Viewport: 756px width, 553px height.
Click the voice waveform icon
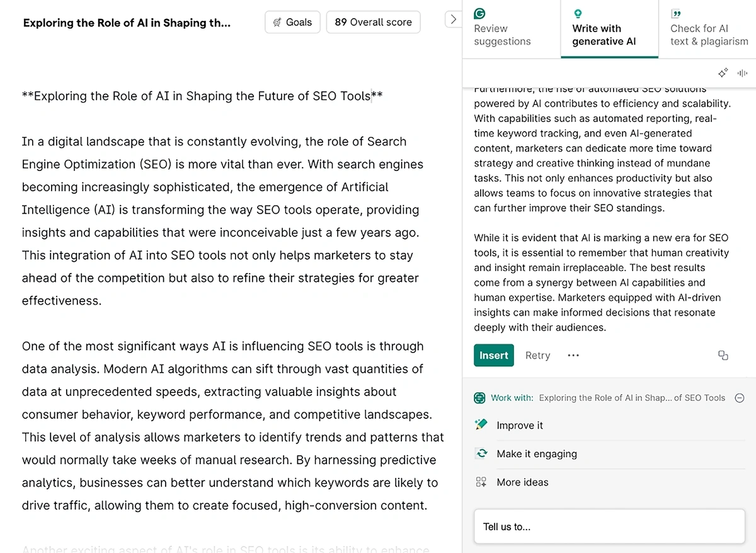pyautogui.click(x=742, y=73)
